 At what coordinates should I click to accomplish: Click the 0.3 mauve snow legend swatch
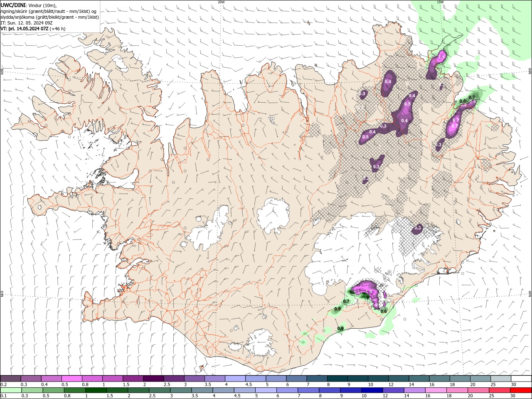pyautogui.click(x=31, y=379)
